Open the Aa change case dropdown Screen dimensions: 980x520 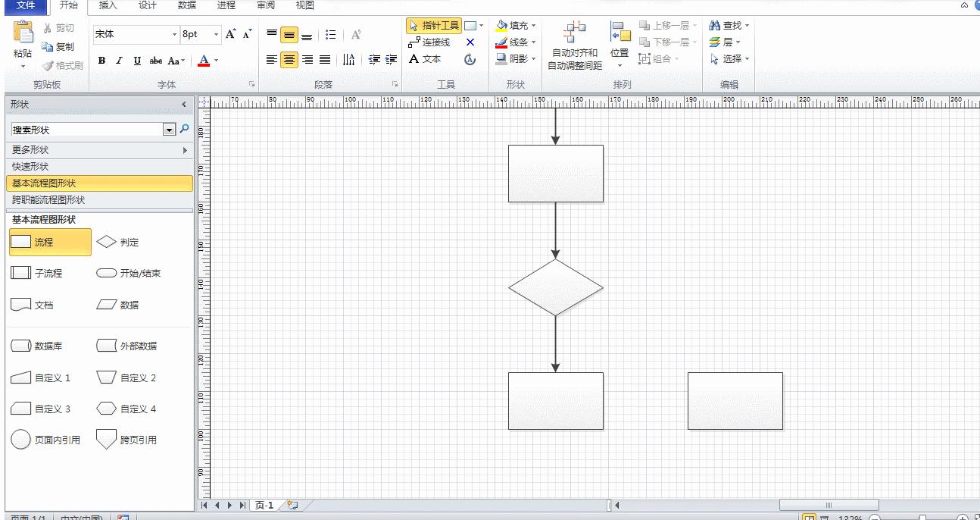(x=176, y=61)
